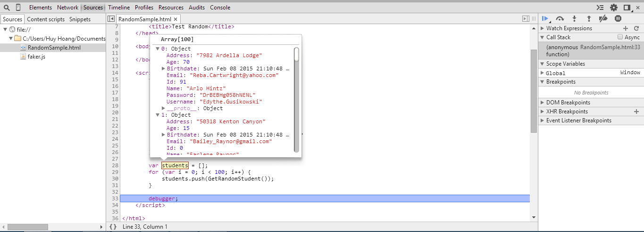Expand the Watch Expressions section
The height and width of the screenshot is (232, 644).
tap(542, 28)
